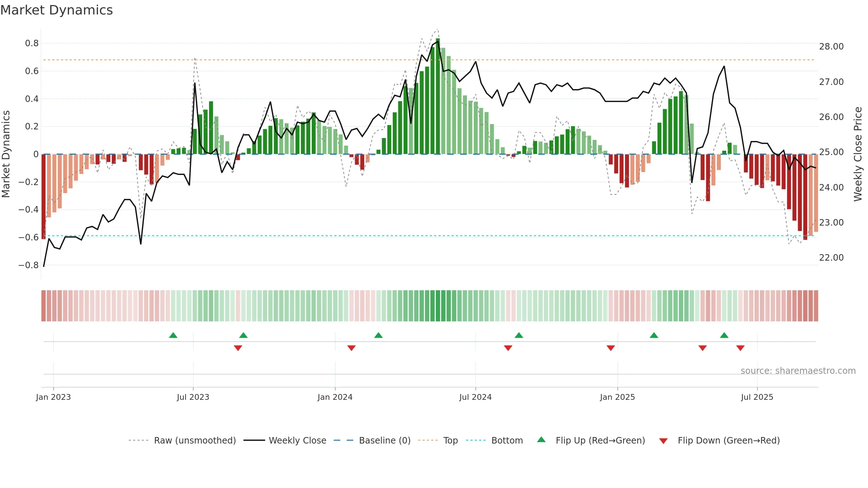Toggle the Bottom legend entry
Screen dimensions: 868x488
pos(494,440)
